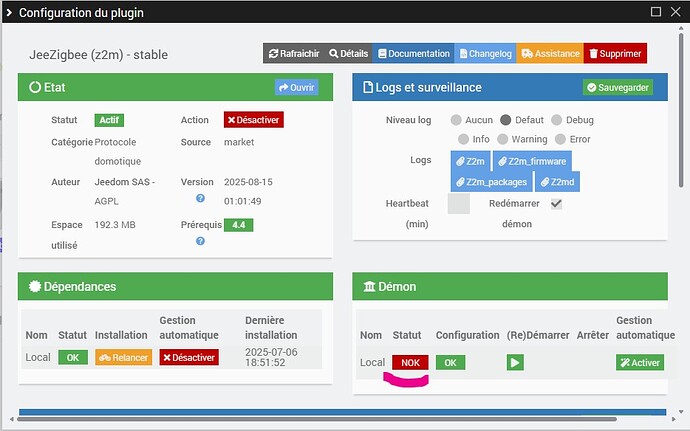This screenshot has width=690, height=431.
Task: Click the Rafraichir button
Action: click(x=294, y=53)
